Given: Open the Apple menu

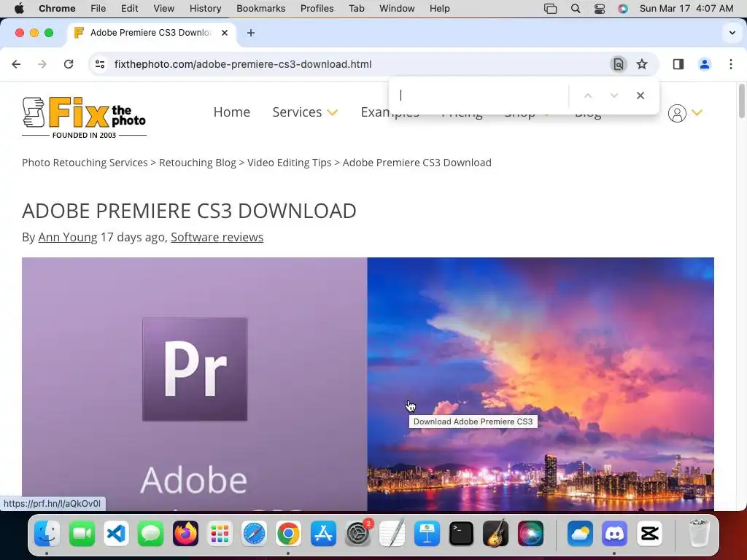Looking at the screenshot, I should 18,9.
